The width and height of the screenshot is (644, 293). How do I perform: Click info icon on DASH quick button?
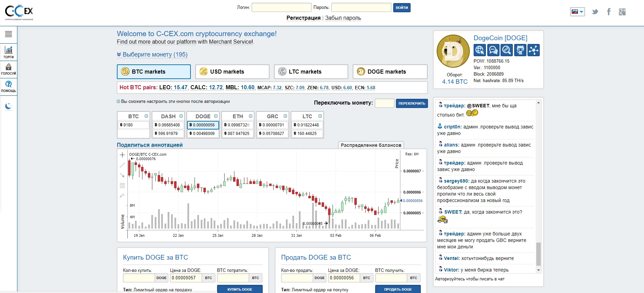[181, 116]
